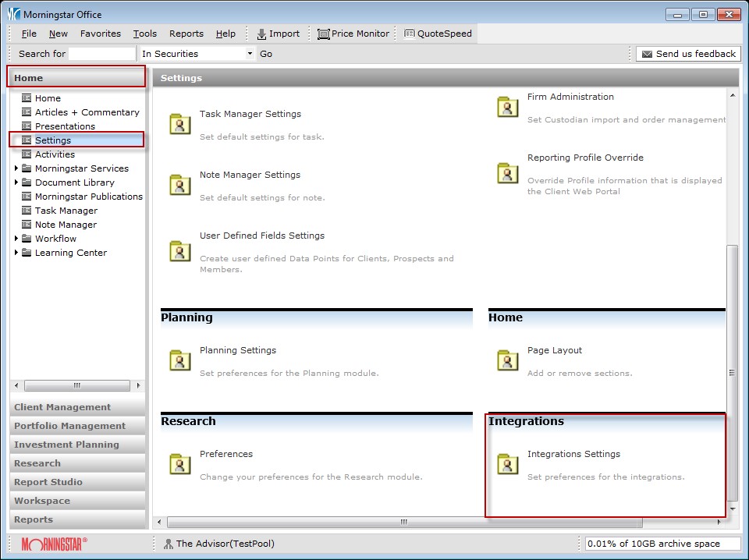Open Integrations Settings via its folder icon
This screenshot has height=560, width=749.
(x=508, y=464)
